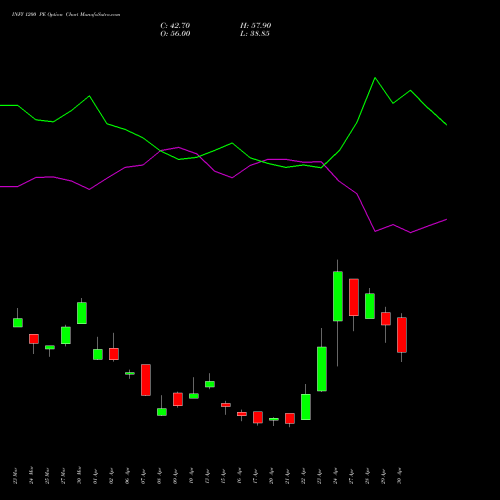Select the 23 Mar date label on the axis
Screen dimensions: 500x500
click(15, 476)
